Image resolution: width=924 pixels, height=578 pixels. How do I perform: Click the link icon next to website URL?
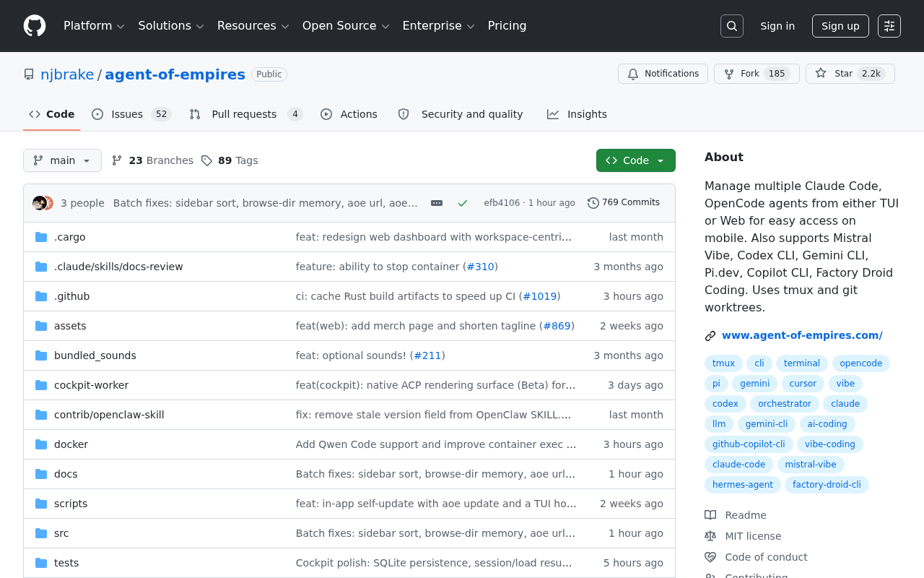[710, 336]
